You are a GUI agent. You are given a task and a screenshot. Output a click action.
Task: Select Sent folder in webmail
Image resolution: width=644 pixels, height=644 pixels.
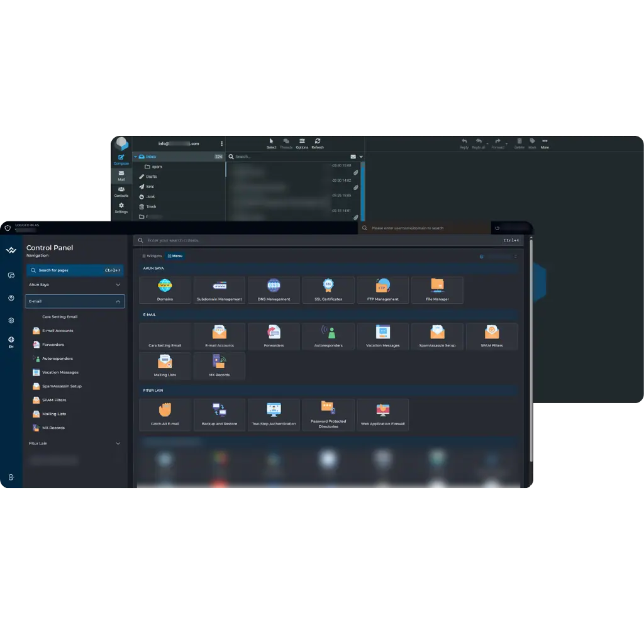click(147, 186)
